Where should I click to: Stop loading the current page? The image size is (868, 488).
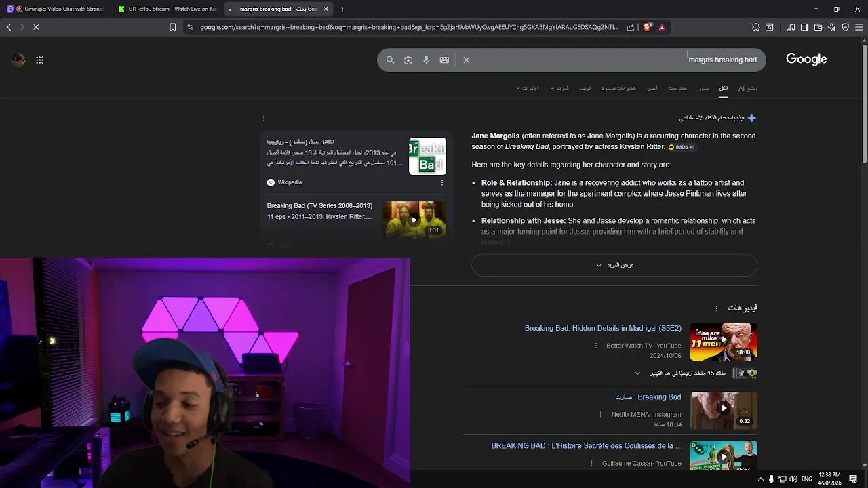tap(36, 27)
